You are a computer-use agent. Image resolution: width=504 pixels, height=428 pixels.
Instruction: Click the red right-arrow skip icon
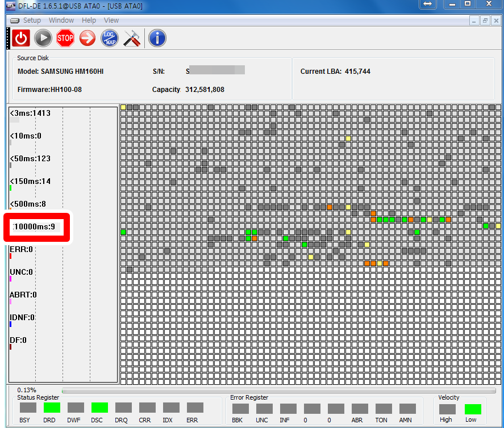(88, 38)
